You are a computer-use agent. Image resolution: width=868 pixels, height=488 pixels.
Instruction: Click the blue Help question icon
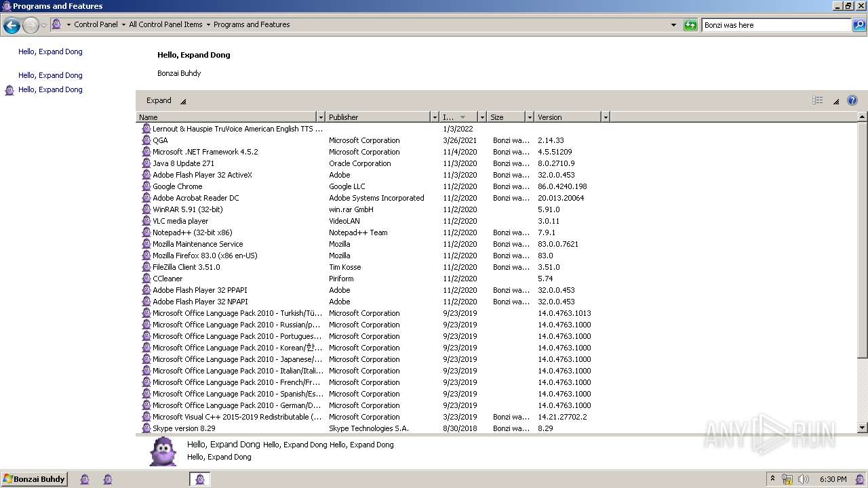tap(852, 100)
